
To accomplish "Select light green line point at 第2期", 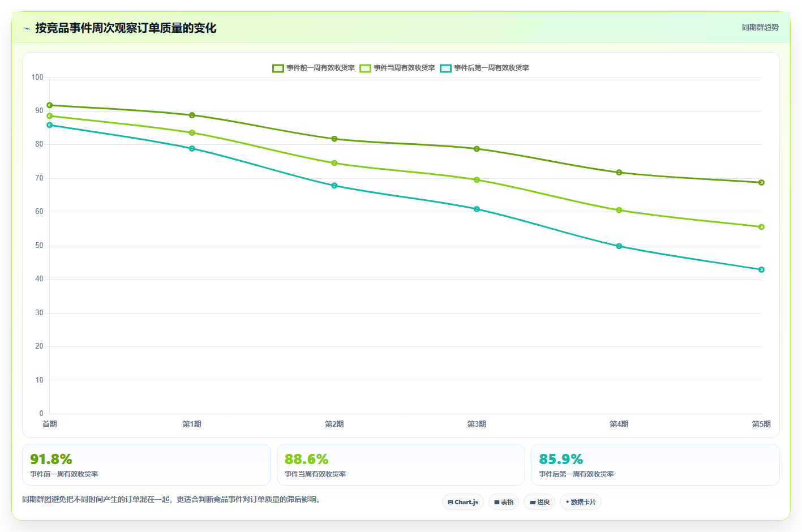I will point(334,163).
